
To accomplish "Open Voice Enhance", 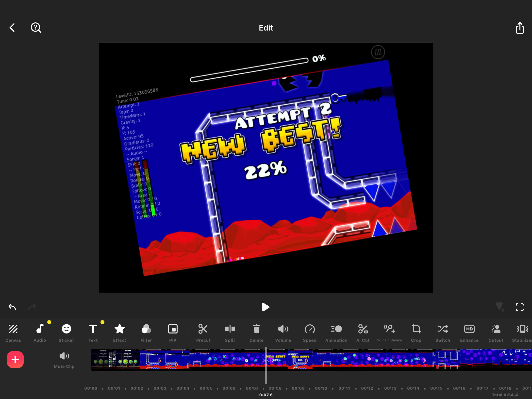I will coord(390,333).
